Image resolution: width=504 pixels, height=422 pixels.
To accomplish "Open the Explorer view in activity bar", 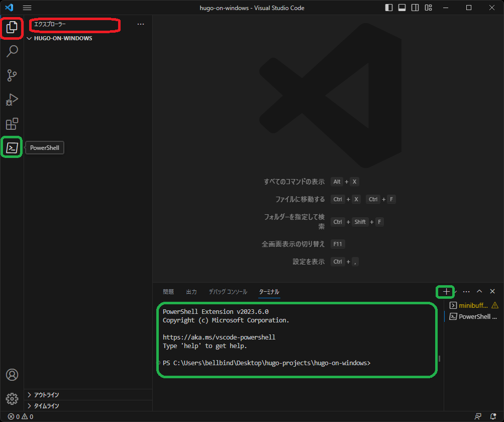I will click(x=12, y=27).
